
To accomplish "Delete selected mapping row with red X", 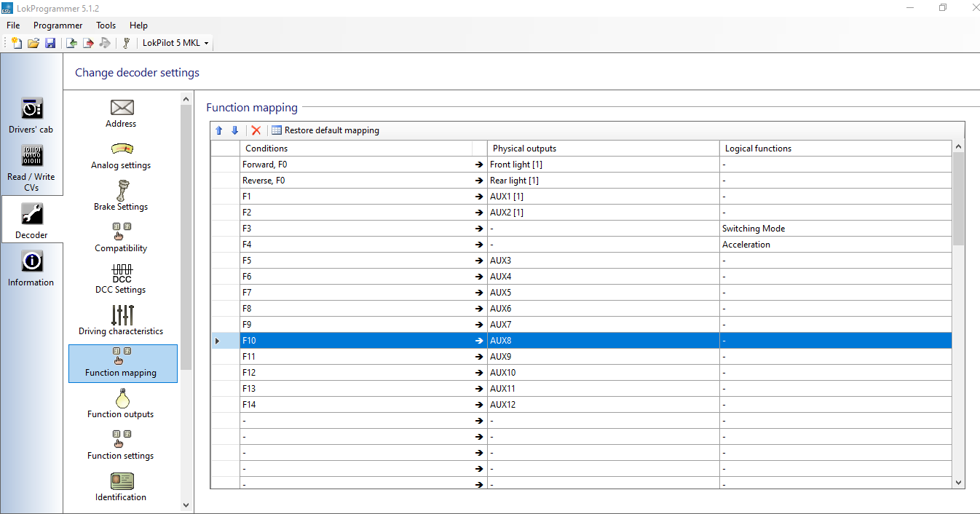I will tap(256, 130).
